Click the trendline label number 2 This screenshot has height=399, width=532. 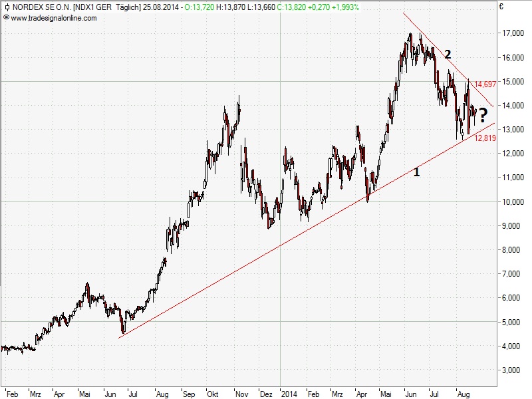click(448, 55)
